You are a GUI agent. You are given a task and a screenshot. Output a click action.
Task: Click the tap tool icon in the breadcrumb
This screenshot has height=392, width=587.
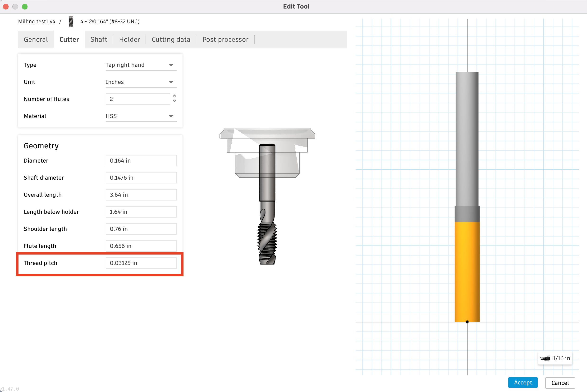(71, 21)
